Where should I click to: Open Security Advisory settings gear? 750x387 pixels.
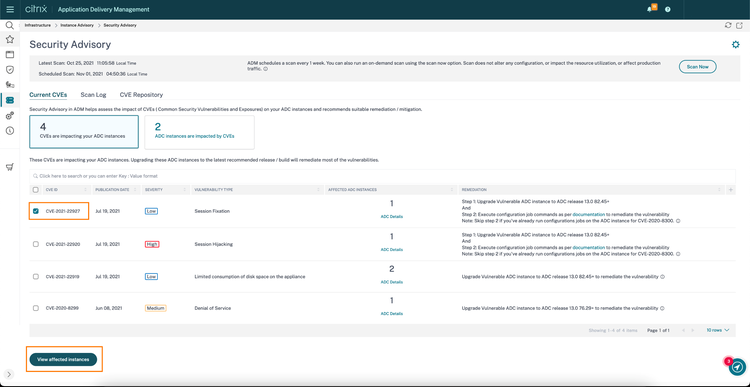(x=736, y=44)
